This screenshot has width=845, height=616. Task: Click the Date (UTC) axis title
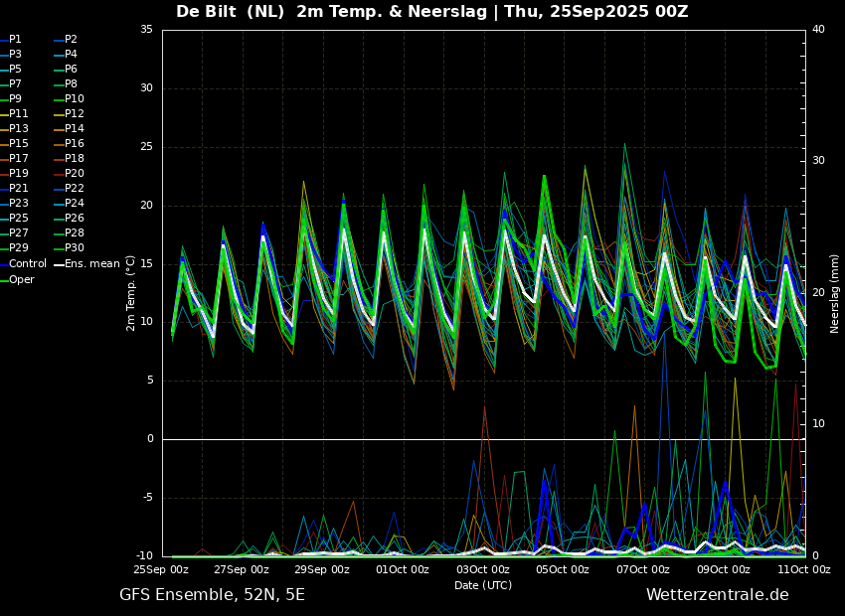[x=483, y=585]
